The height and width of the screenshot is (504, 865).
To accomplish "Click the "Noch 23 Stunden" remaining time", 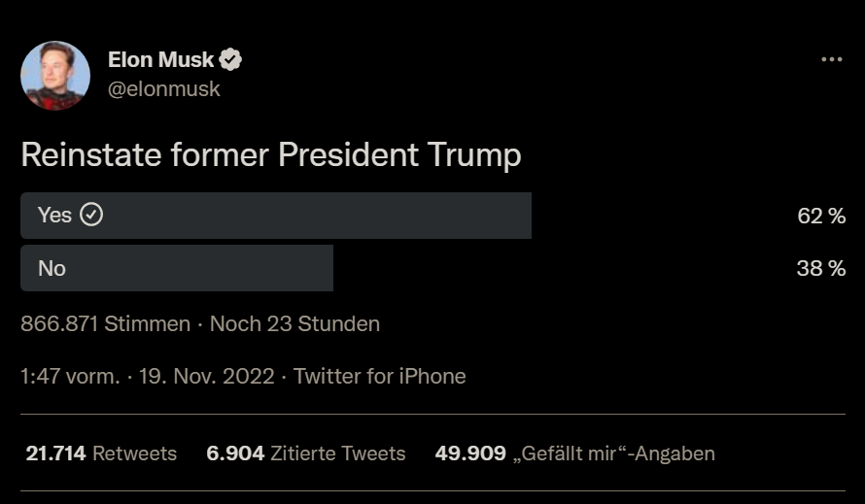I will point(294,323).
